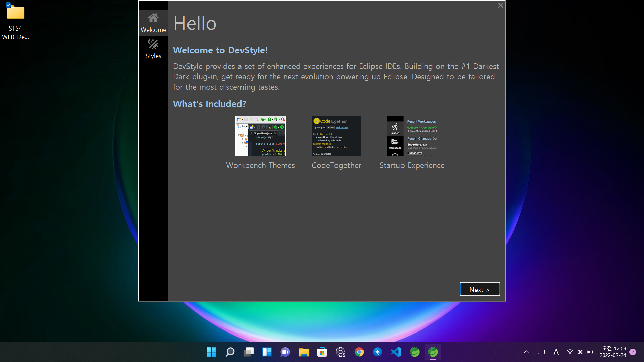Screen dimensions: 644x362
Task: Launch Google Chrome from taskbar
Action: tap(359, 352)
